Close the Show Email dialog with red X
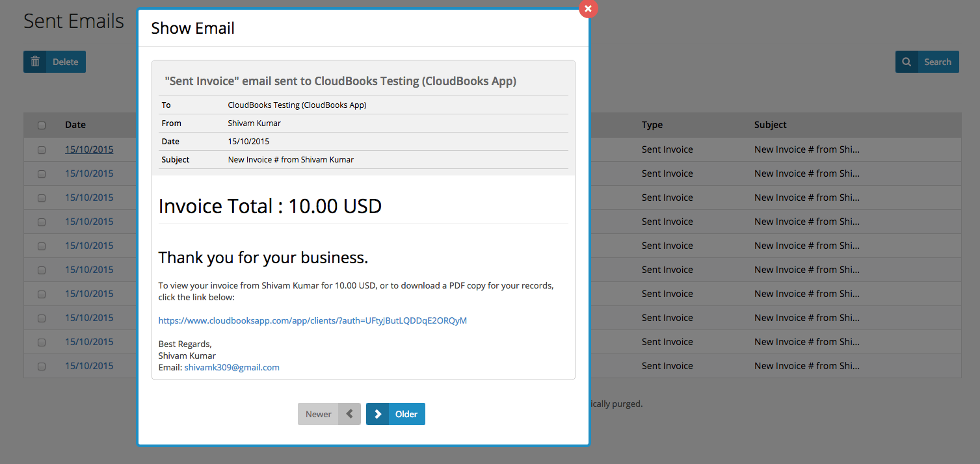Viewport: 980px width, 464px height. click(x=588, y=8)
